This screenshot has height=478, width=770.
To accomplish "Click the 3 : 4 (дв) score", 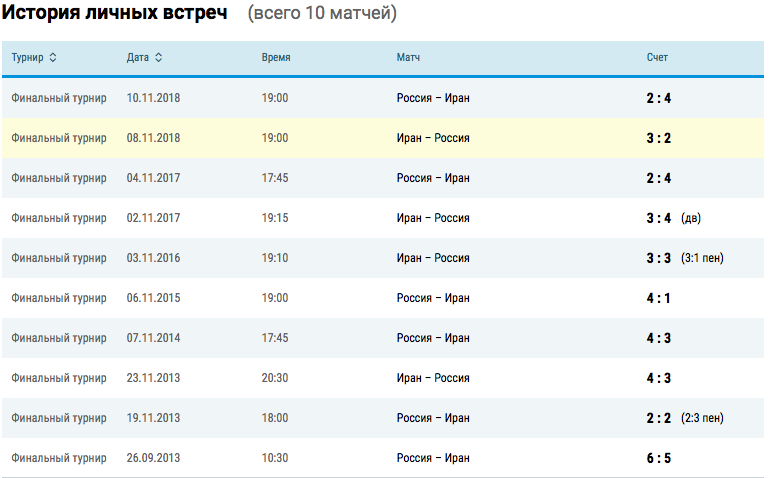I will pyautogui.click(x=673, y=218).
